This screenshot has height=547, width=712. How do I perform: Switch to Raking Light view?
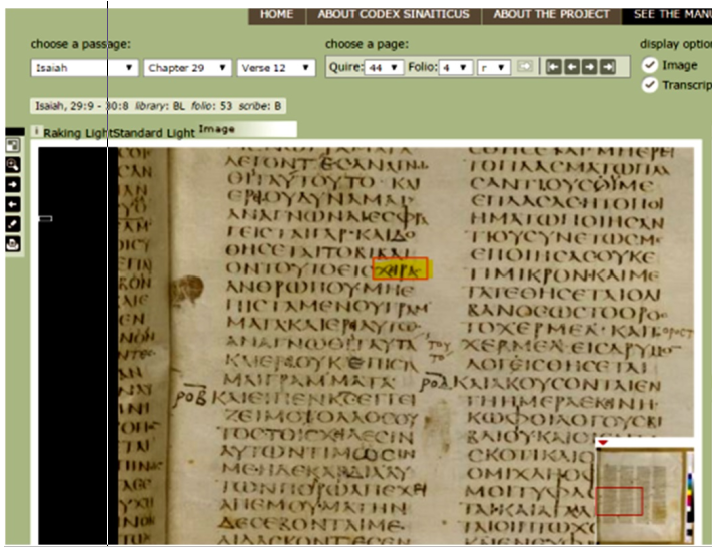78,133
